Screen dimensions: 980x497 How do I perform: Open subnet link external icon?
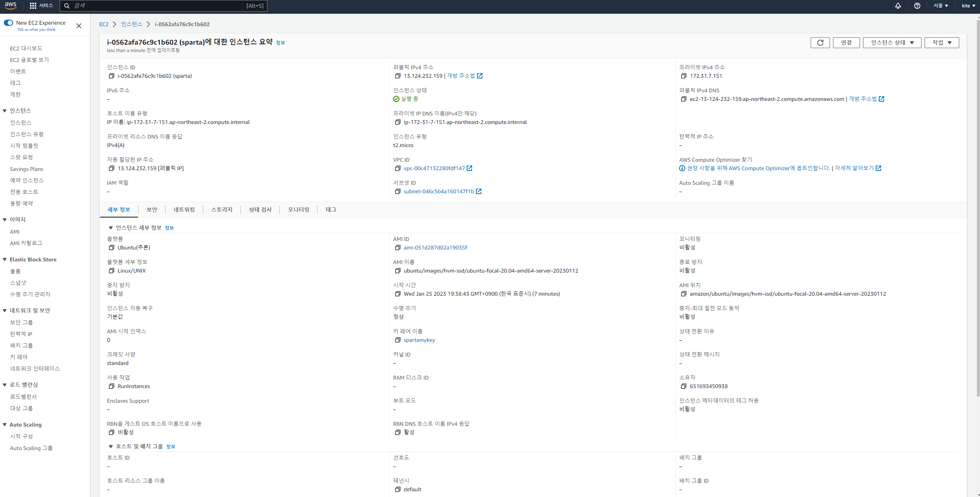[479, 191]
